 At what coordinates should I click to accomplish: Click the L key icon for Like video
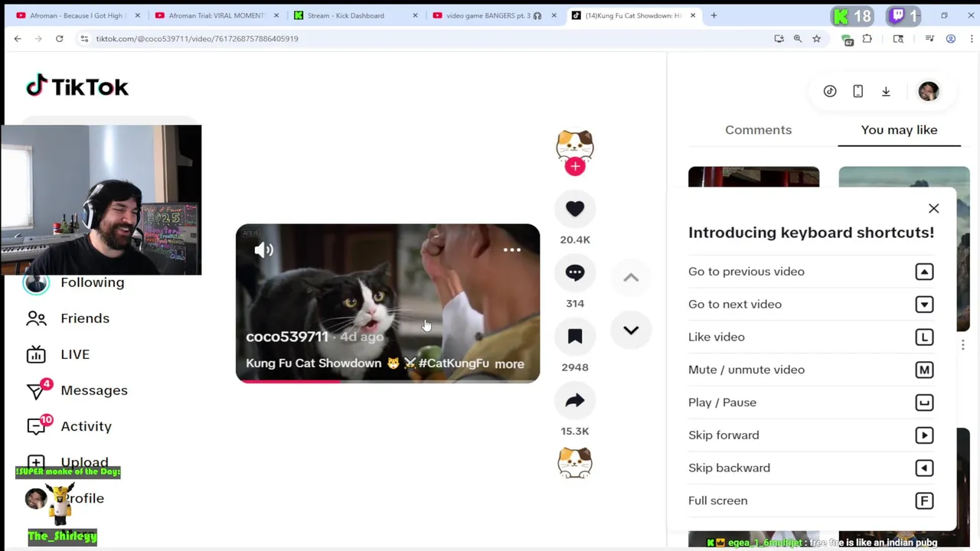[x=924, y=337]
